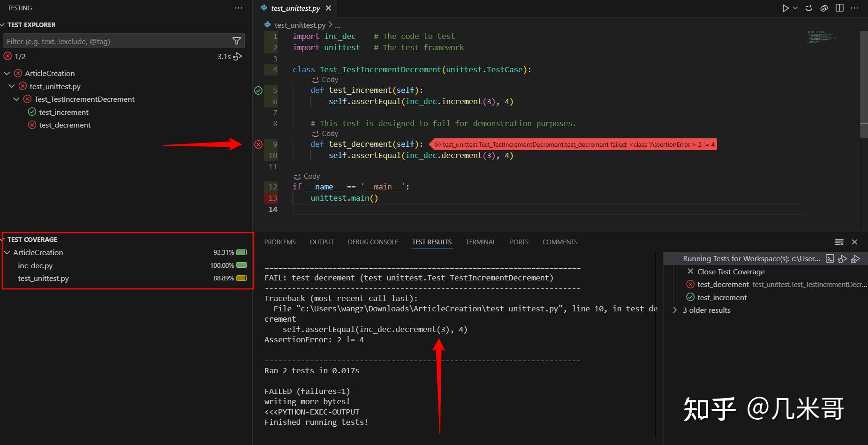
Task: Open test_unittest.py in the Test Coverage list
Action: [43, 278]
